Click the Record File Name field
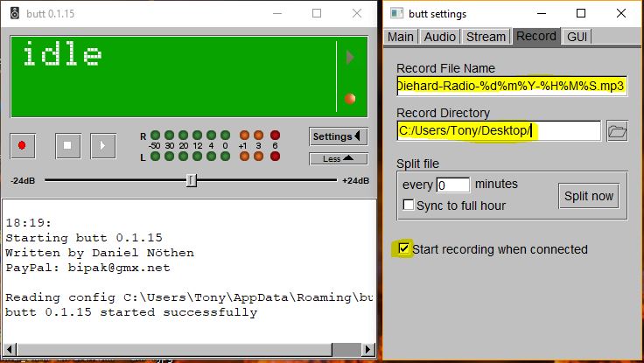644x363 pixels. 512,86
